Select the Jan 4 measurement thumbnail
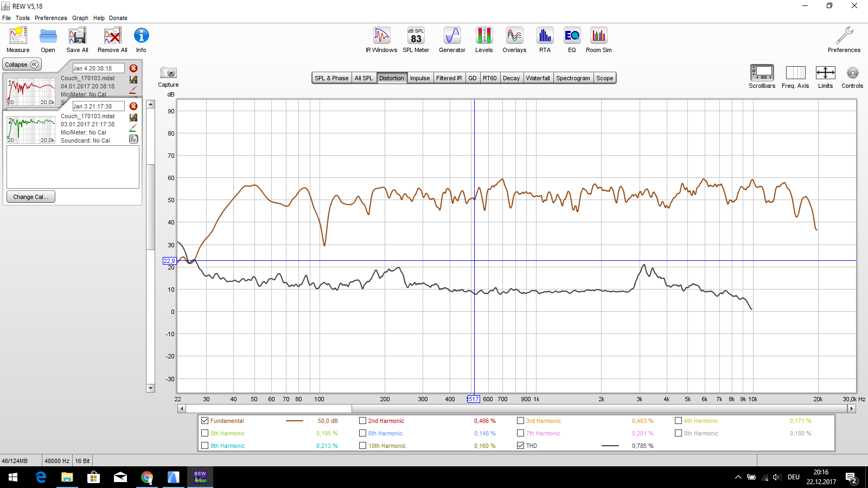 (x=31, y=92)
